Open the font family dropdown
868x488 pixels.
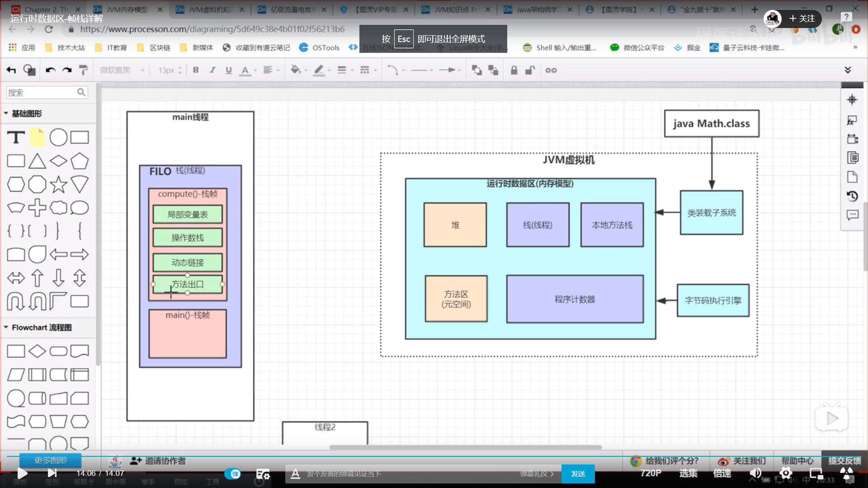[x=122, y=70]
